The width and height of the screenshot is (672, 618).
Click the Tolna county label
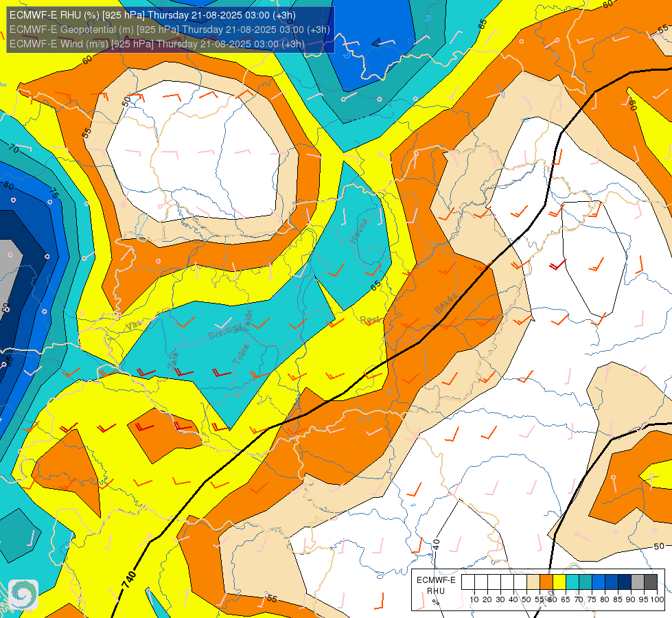(x=240, y=354)
